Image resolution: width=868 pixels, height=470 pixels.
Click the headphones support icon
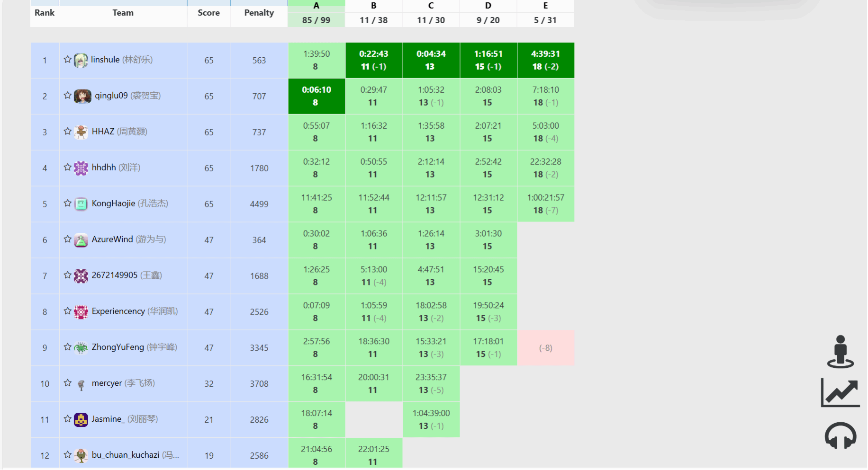click(840, 435)
